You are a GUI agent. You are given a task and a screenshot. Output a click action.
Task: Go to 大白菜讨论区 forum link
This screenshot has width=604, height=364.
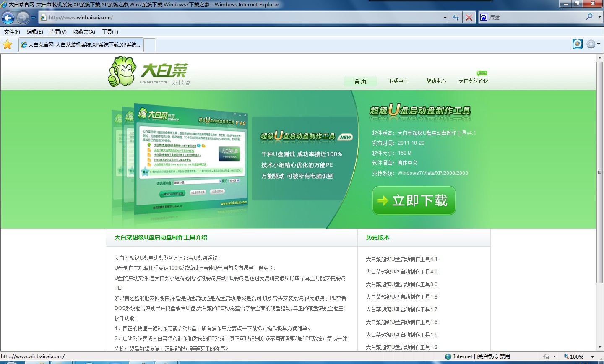click(x=474, y=81)
